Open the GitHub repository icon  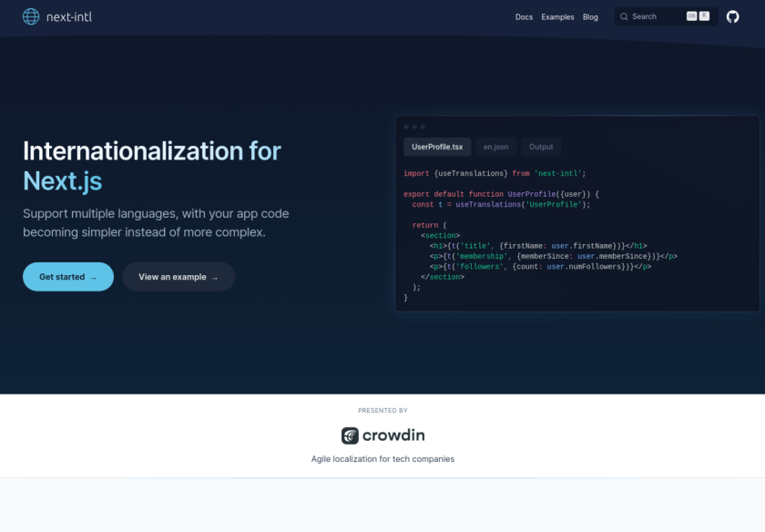pyautogui.click(x=732, y=17)
